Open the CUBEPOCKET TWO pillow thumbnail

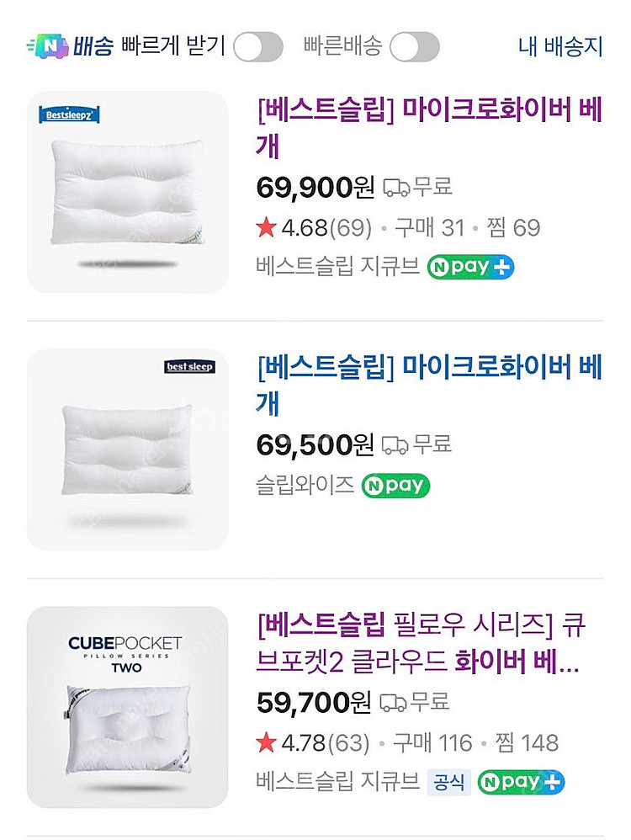coord(128,707)
